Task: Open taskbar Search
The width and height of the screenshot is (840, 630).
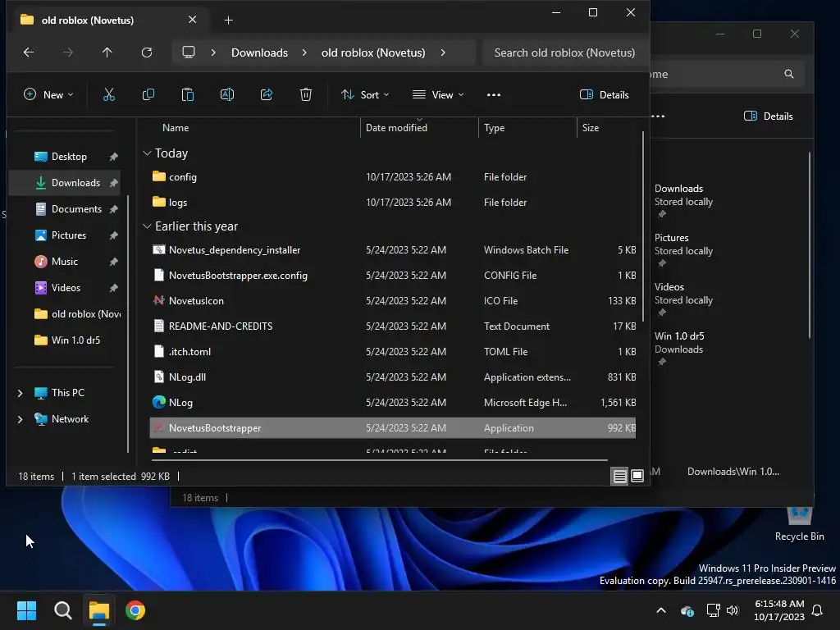Action: (62, 610)
